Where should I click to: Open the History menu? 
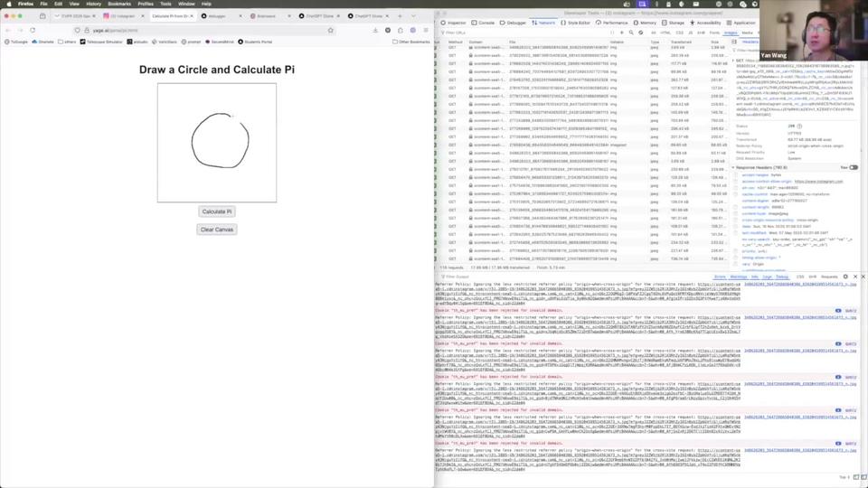(93, 4)
